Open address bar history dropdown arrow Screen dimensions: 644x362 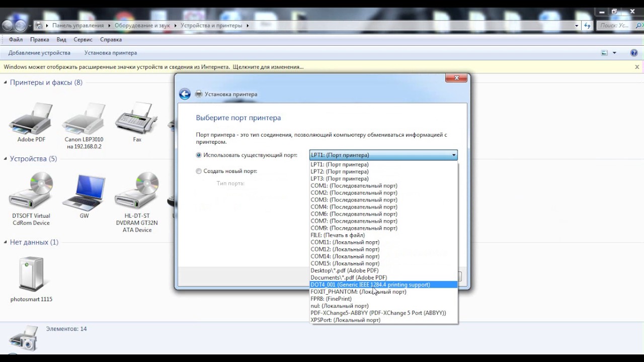[x=577, y=25]
